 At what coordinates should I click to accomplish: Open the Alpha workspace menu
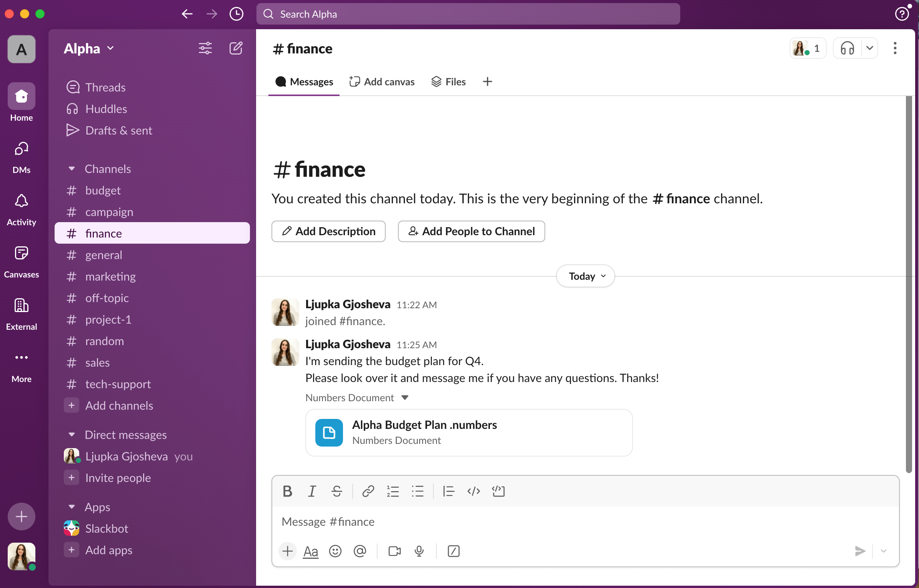[x=89, y=48]
